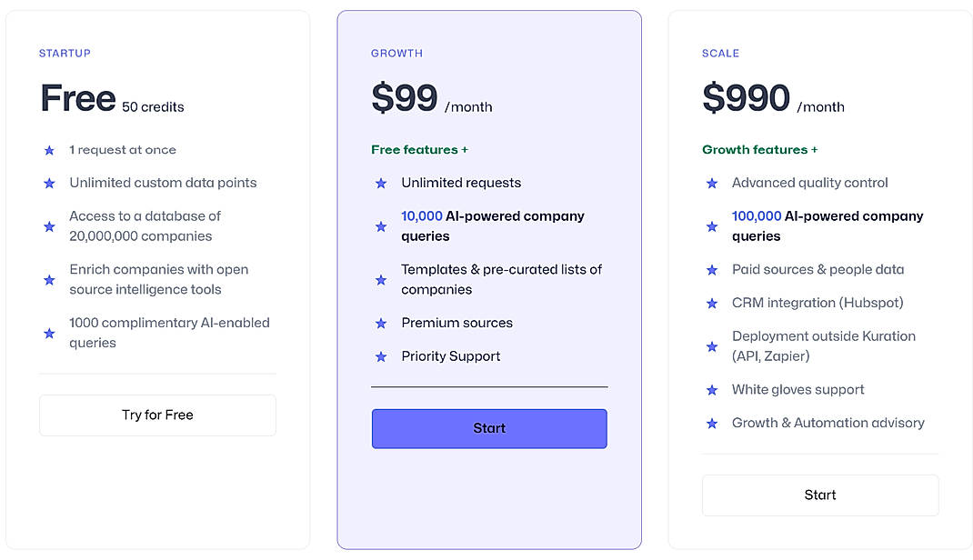Click the Free features + link
The image size is (973, 560).
click(x=419, y=149)
